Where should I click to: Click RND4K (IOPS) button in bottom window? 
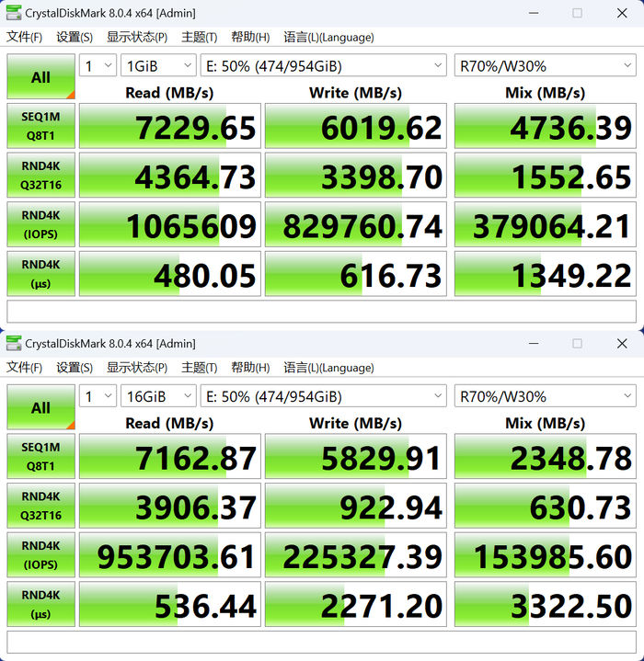40,554
